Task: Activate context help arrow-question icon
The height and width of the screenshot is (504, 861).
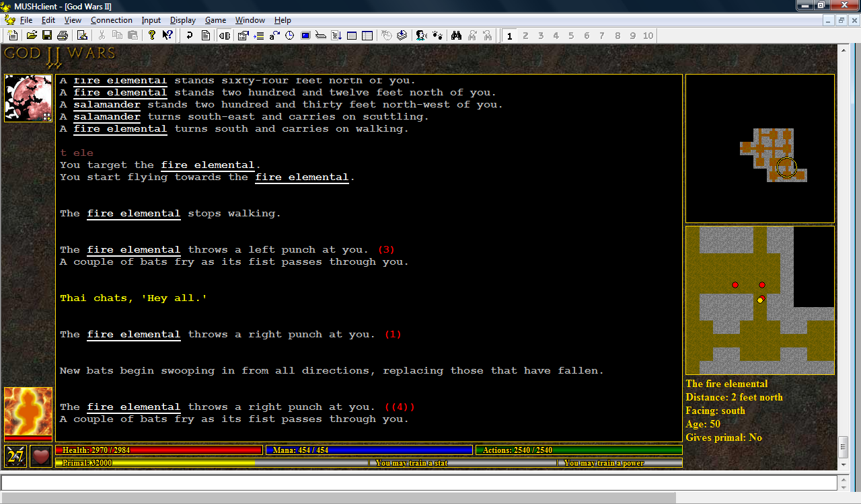Action: (167, 36)
